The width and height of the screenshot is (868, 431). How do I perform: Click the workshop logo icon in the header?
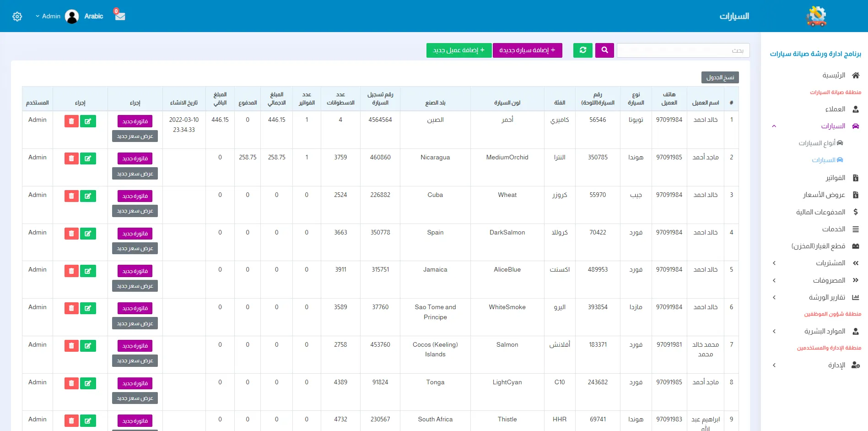coord(816,16)
